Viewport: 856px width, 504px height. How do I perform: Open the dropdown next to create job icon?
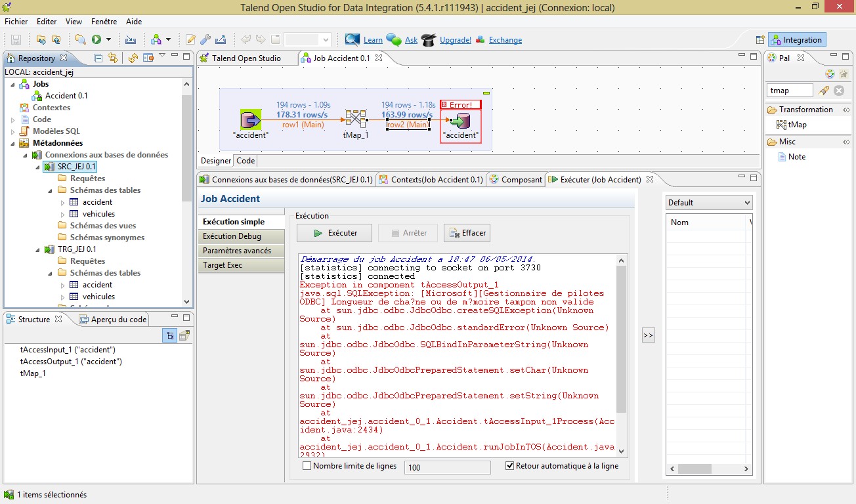[x=168, y=39]
